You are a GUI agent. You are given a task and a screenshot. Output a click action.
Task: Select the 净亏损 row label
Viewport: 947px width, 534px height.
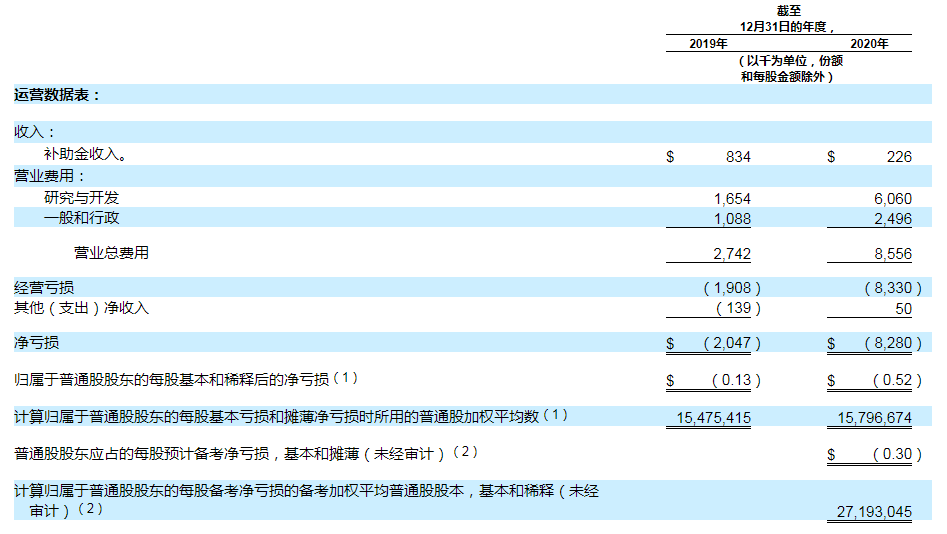[36, 343]
